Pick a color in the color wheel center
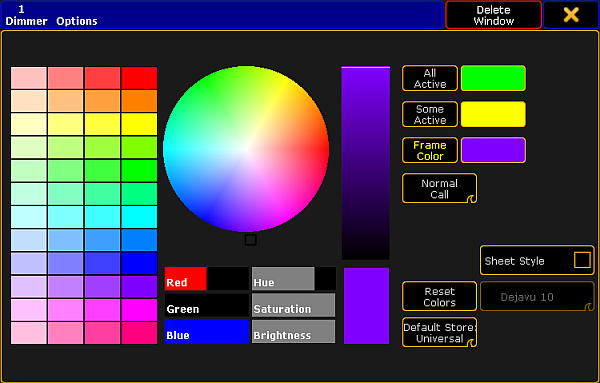This screenshot has width=600, height=383. (x=246, y=149)
